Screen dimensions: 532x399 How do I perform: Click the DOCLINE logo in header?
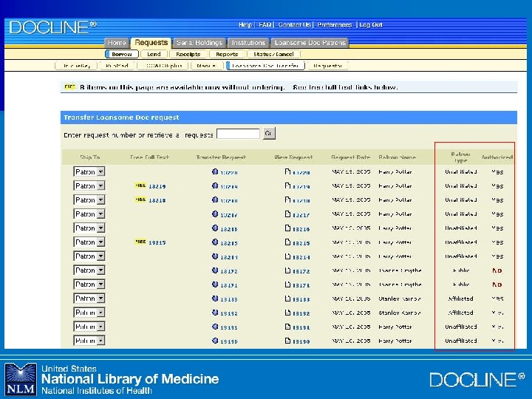52,27
